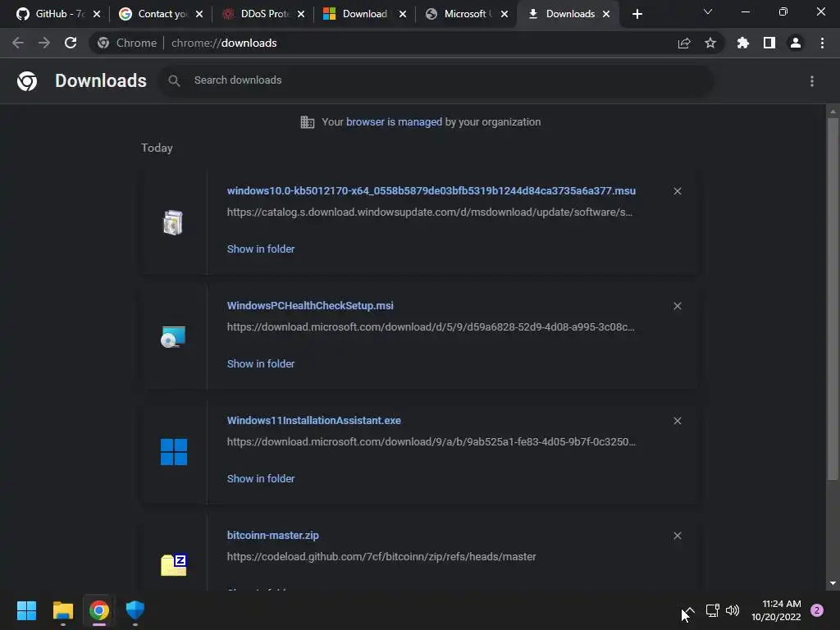Show the kb5012170 .msu file in folder
840x630 pixels.
point(261,249)
